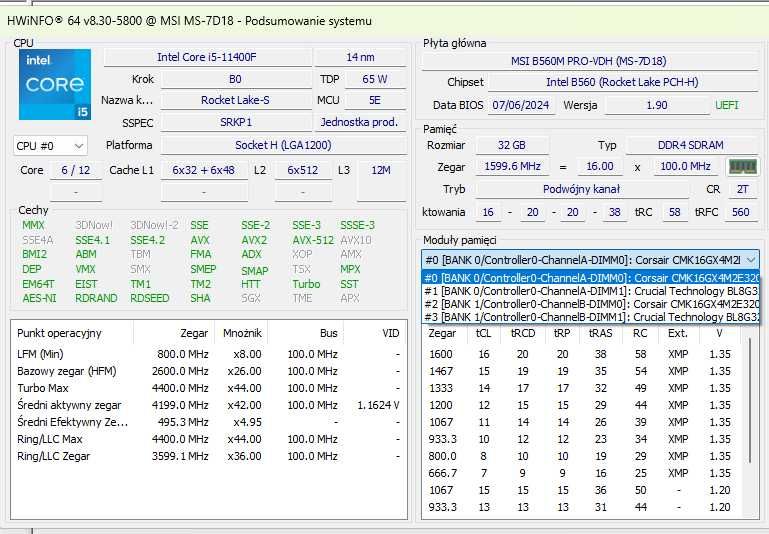The image size is (769, 534).
Task: Click the Turbo feature flag
Action: (x=306, y=284)
